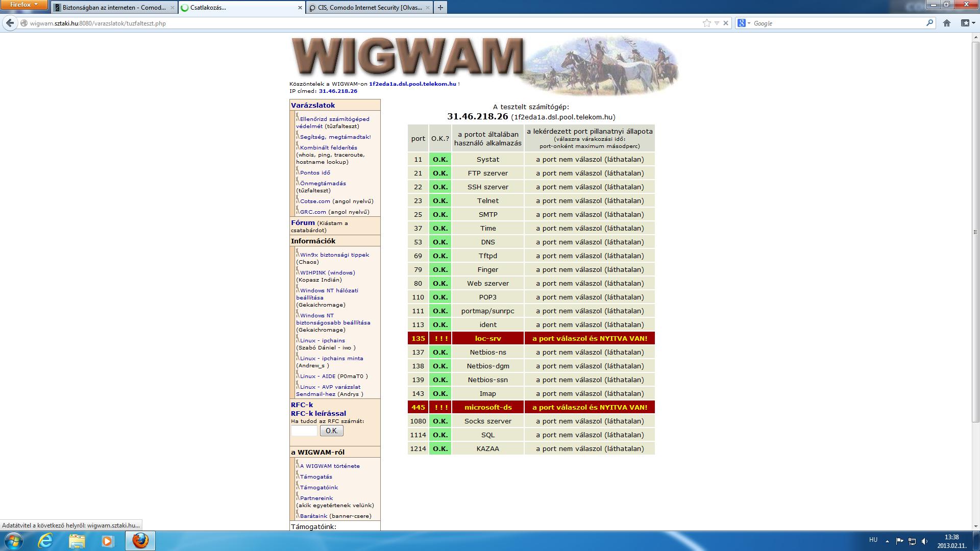The image size is (980, 551).
Task: Stop loading with the X icon
Action: point(726,23)
